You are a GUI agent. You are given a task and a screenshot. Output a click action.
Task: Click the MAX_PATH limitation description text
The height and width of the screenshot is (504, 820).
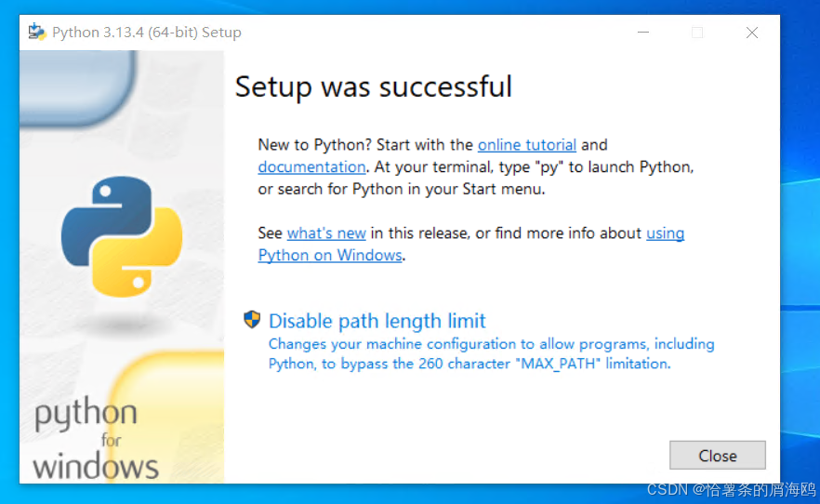click(491, 354)
